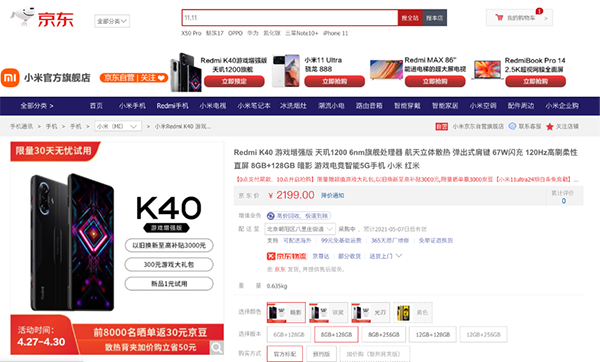This screenshot has width=600, height=362.
Task: Select the 光刃 color option
Action: 370,312
